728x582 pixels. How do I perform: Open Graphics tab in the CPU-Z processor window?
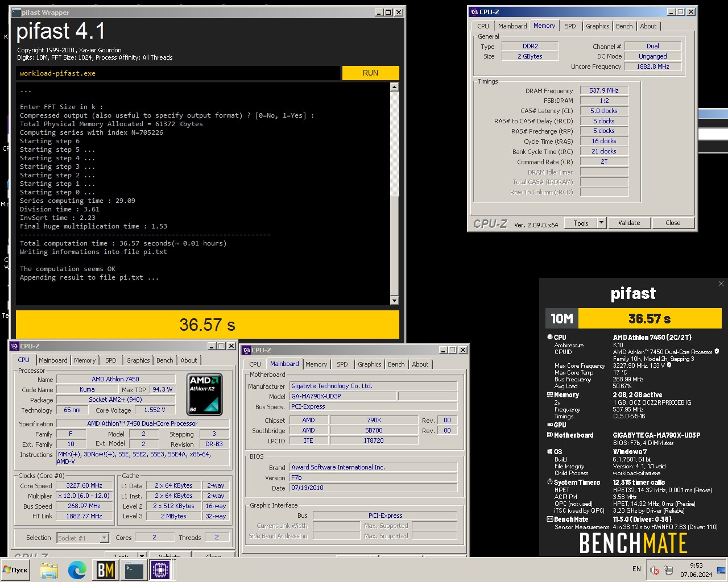[138, 360]
